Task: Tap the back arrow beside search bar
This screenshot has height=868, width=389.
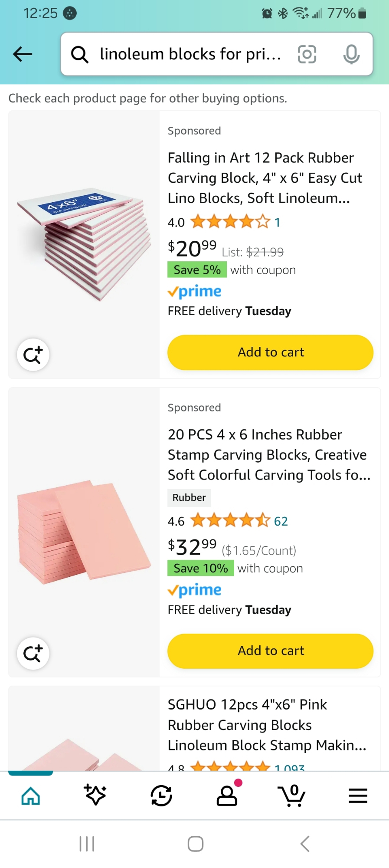Action: 23,54
